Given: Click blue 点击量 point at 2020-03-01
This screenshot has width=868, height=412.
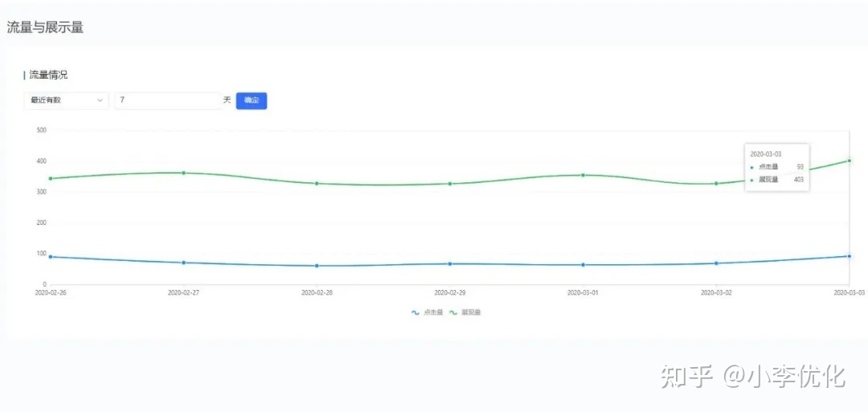Looking at the screenshot, I should click(x=583, y=264).
